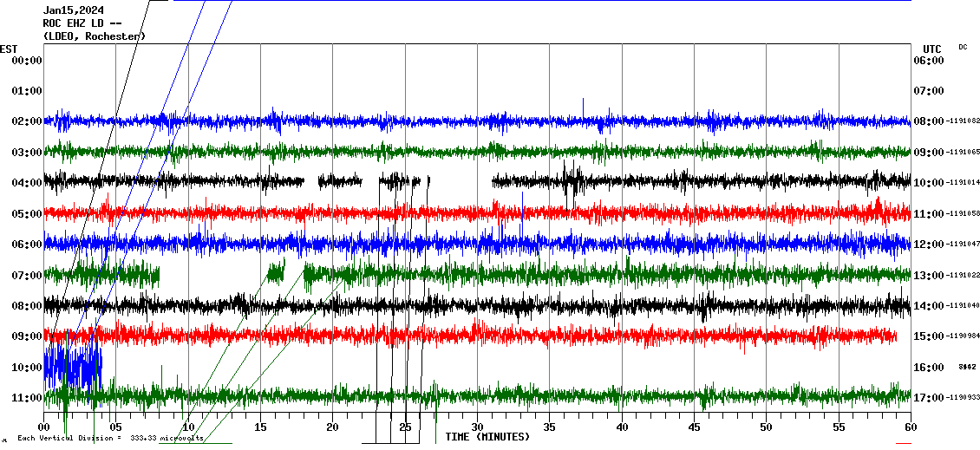Click the Each Vertical Division scale note

pos(110,439)
